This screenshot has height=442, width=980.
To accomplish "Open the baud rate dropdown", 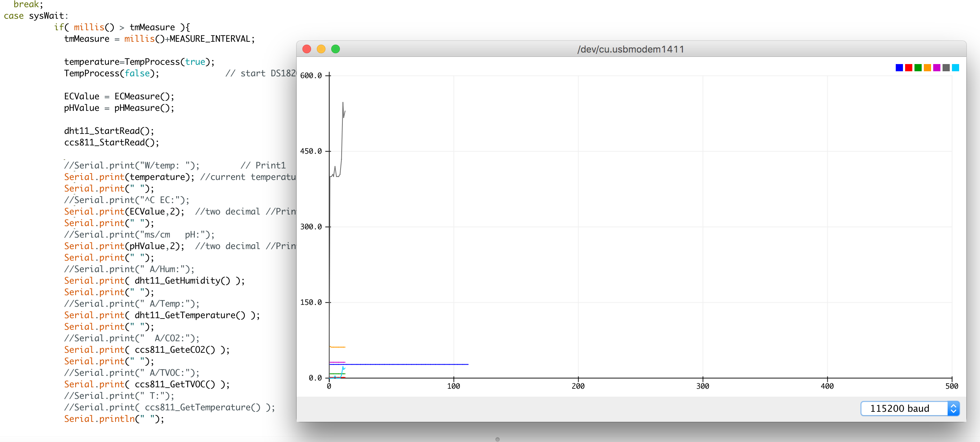I will pos(953,409).
